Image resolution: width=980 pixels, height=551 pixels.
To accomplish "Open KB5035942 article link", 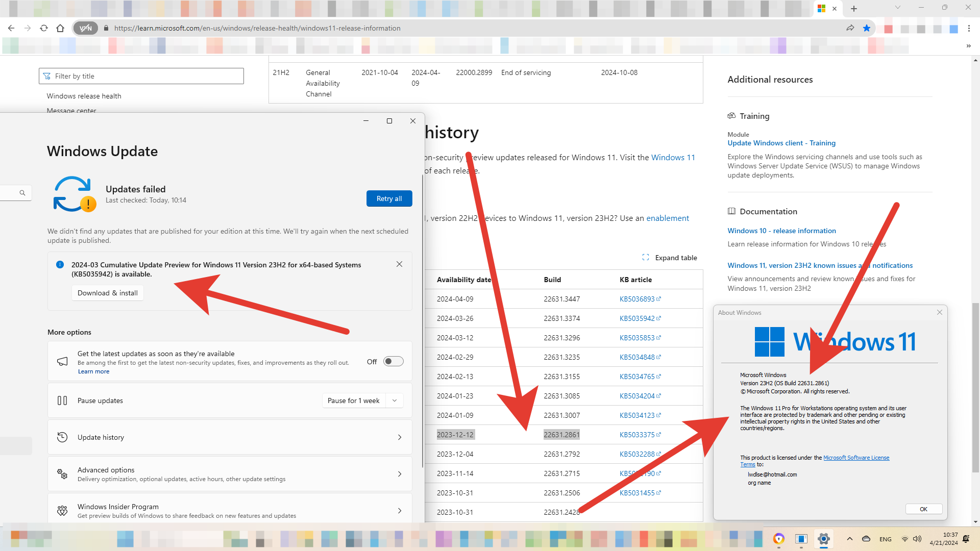I will tap(640, 318).
